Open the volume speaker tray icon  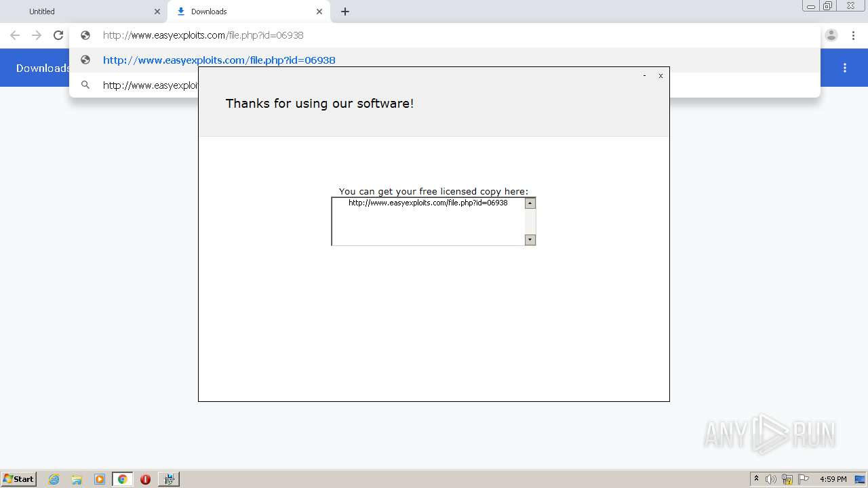click(x=771, y=479)
